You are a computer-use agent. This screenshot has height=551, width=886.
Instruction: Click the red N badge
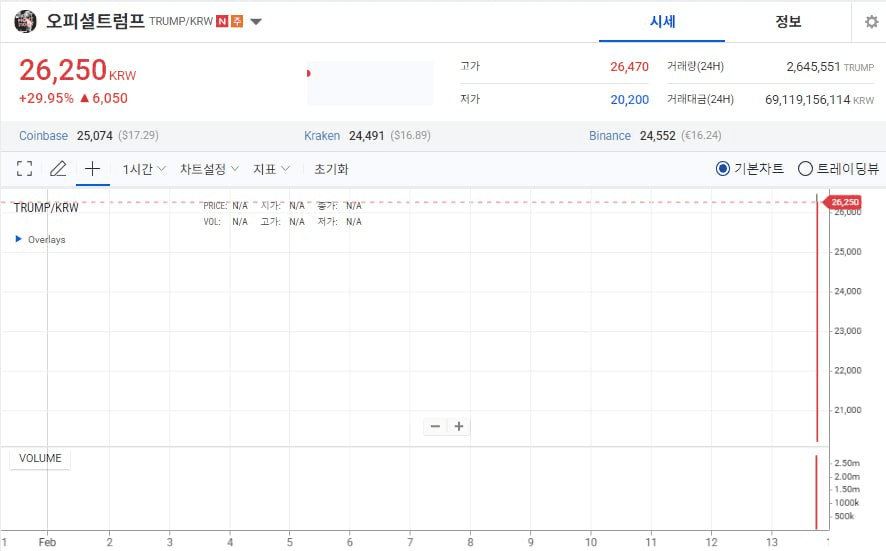pyautogui.click(x=222, y=21)
